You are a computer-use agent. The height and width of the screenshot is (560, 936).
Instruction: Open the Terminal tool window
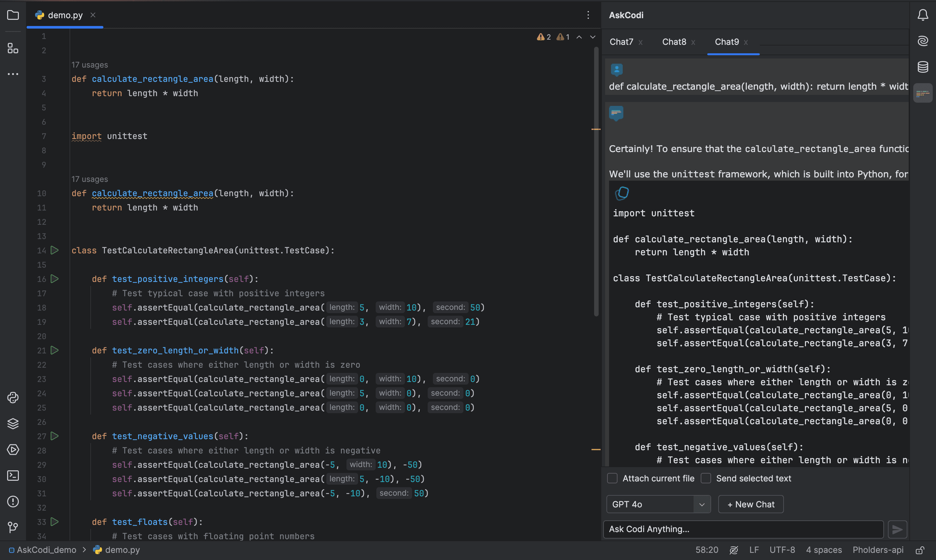point(13,476)
